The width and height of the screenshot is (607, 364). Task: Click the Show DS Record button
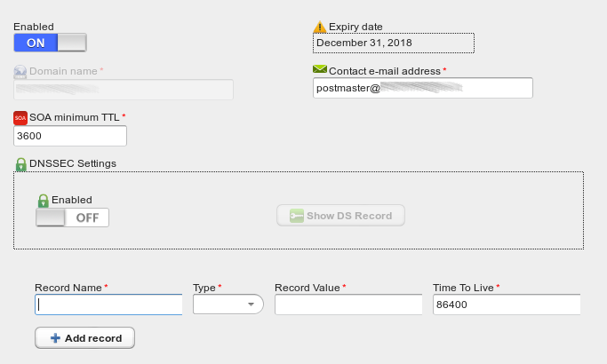(x=340, y=216)
